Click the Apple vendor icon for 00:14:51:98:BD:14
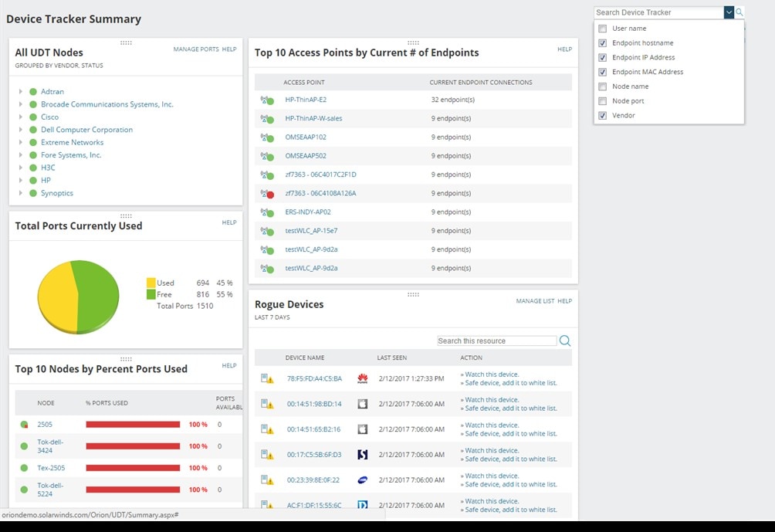The image size is (775, 532). coord(363,403)
